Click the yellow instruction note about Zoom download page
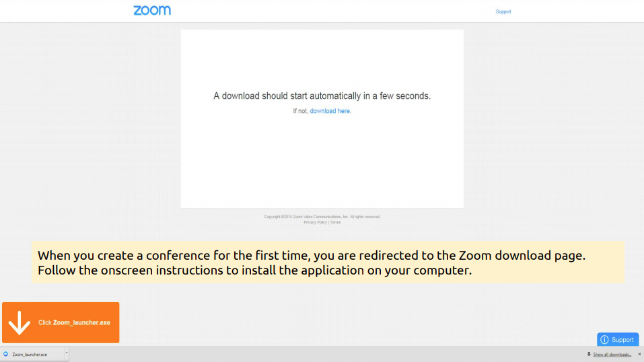 (328, 262)
